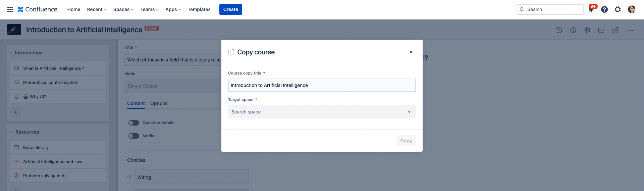Open the app switcher grid icon
Screen dimensions: 644x191
click(10, 9)
